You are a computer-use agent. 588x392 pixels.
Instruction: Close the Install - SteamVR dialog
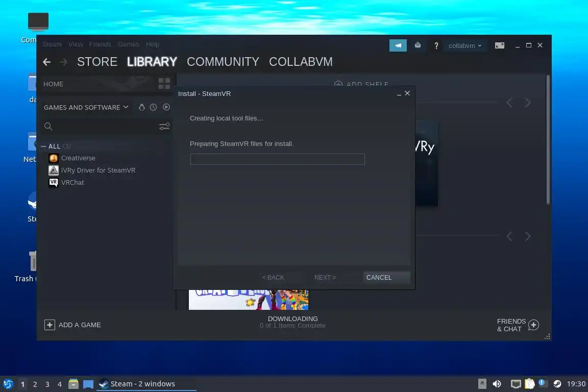pyautogui.click(x=407, y=93)
